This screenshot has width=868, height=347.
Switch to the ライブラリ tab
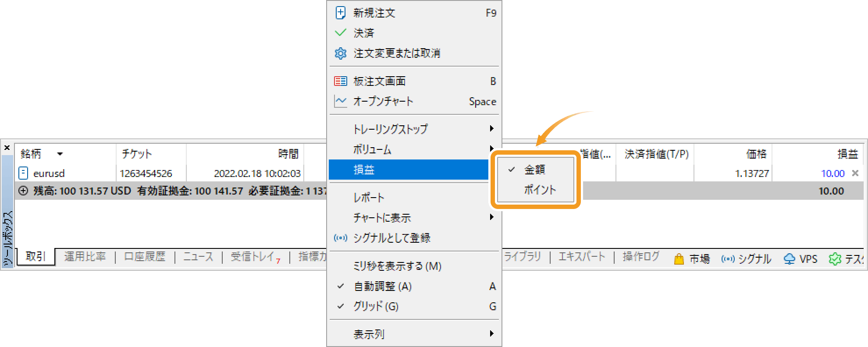(x=522, y=257)
